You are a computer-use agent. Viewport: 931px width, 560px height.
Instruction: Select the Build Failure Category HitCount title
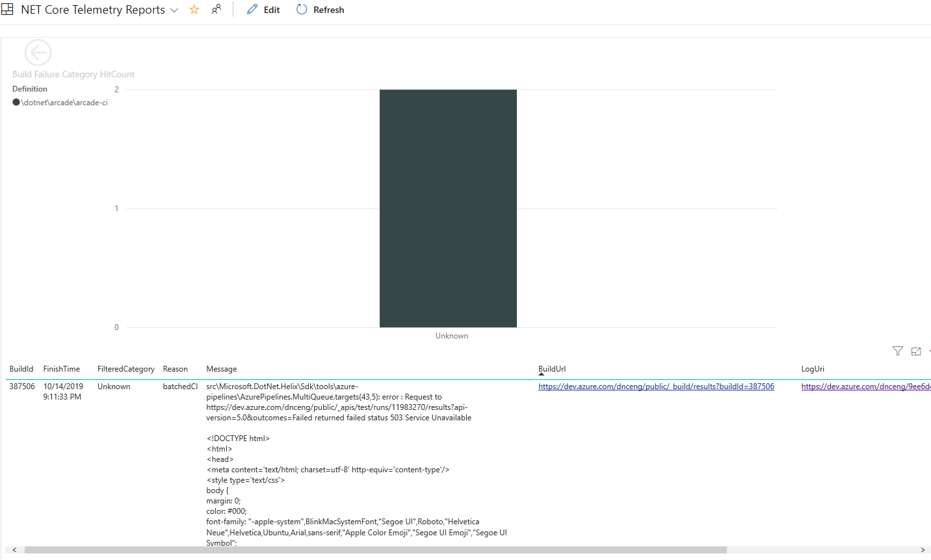click(x=73, y=74)
